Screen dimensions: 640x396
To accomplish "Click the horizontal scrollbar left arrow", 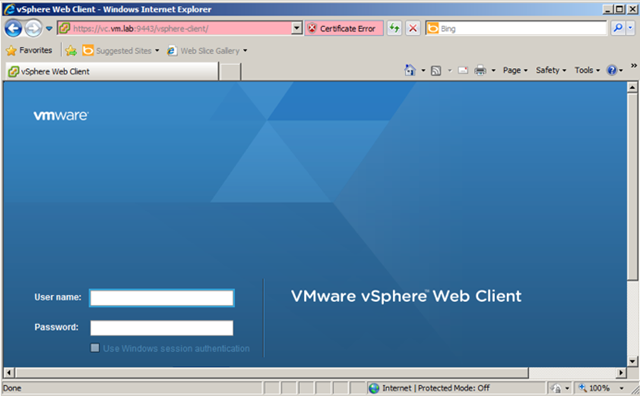I will click(9, 372).
